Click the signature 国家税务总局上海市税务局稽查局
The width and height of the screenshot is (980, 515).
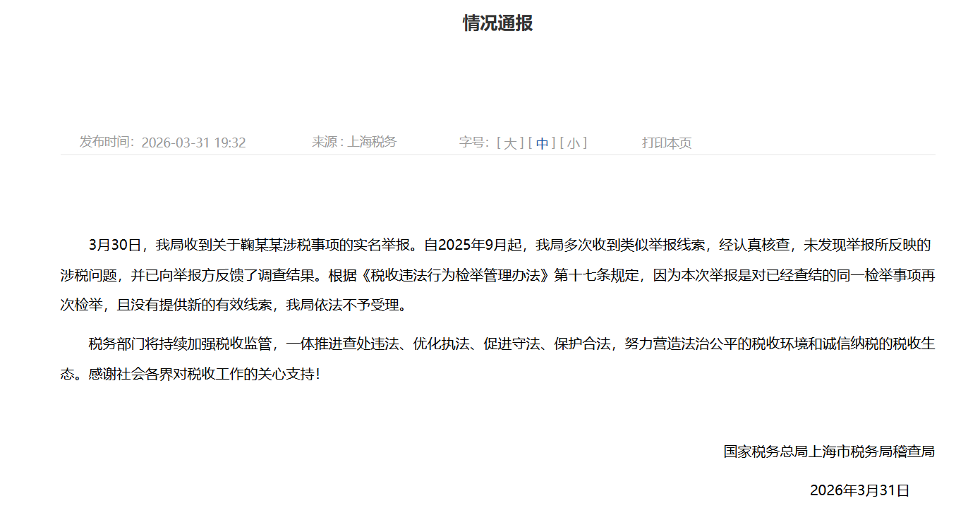[828, 452]
